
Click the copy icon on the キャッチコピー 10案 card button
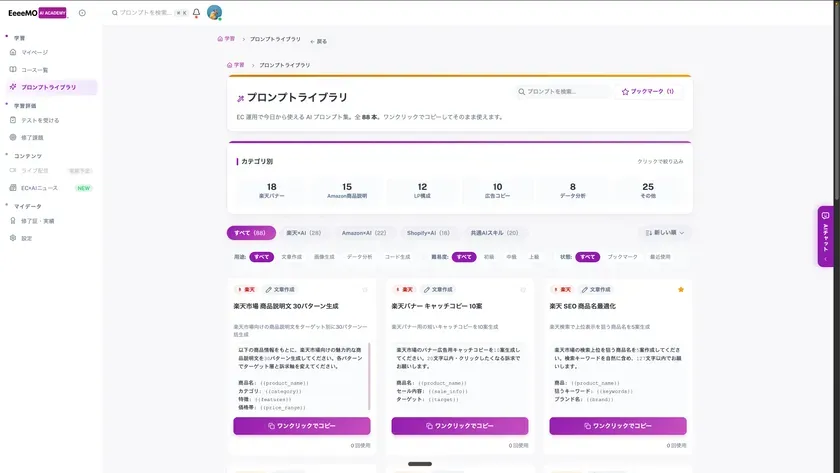click(x=429, y=426)
